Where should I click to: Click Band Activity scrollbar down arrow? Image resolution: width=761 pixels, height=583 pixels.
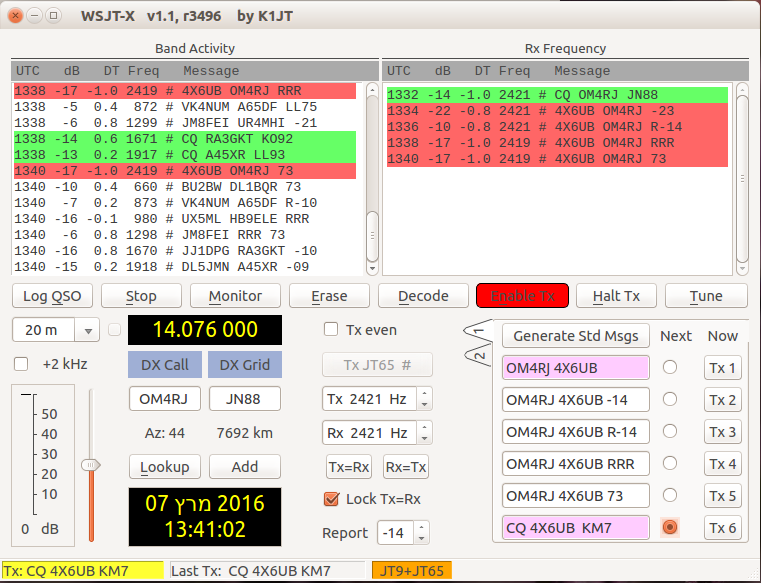click(x=372, y=268)
